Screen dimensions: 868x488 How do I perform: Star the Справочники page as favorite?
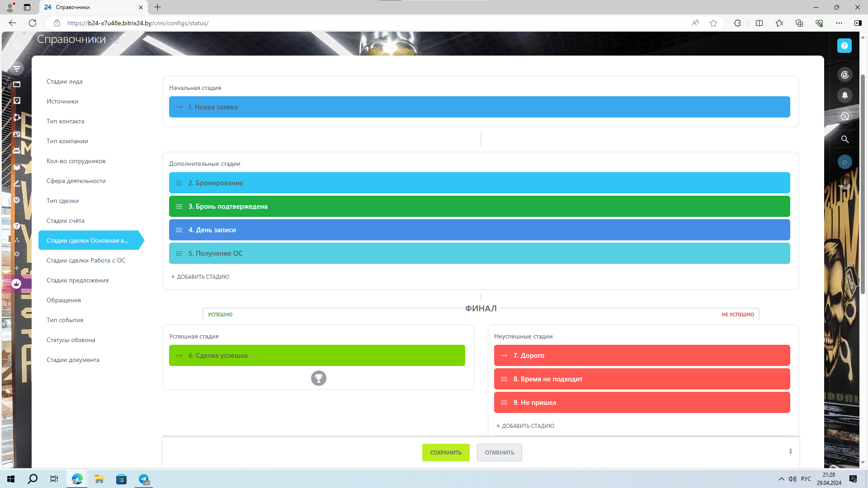click(x=115, y=40)
